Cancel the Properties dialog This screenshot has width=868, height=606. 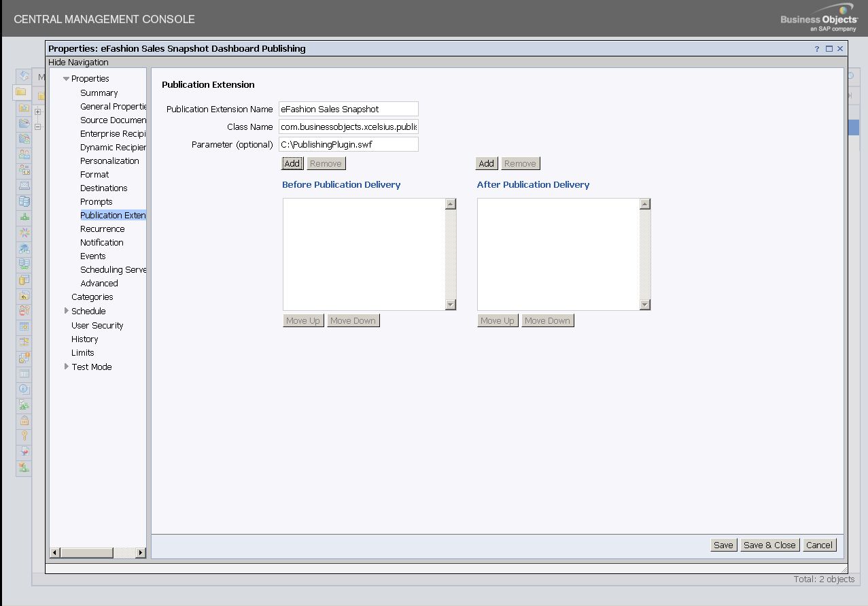pyautogui.click(x=819, y=545)
